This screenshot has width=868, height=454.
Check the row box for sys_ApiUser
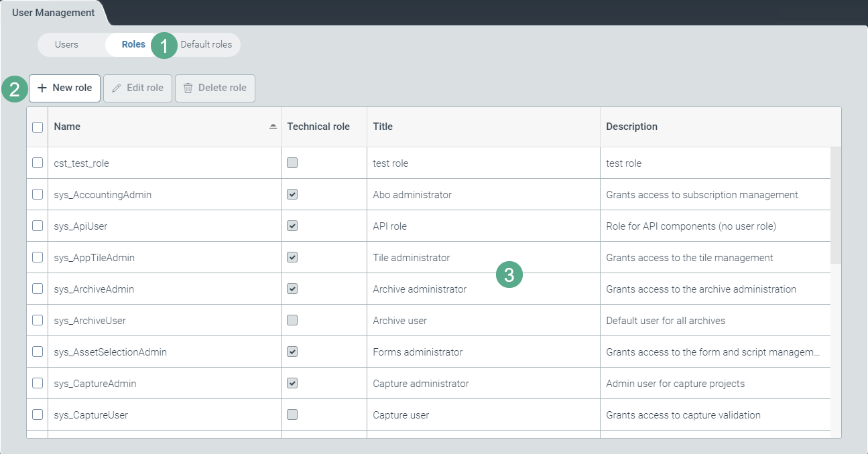[x=38, y=226]
